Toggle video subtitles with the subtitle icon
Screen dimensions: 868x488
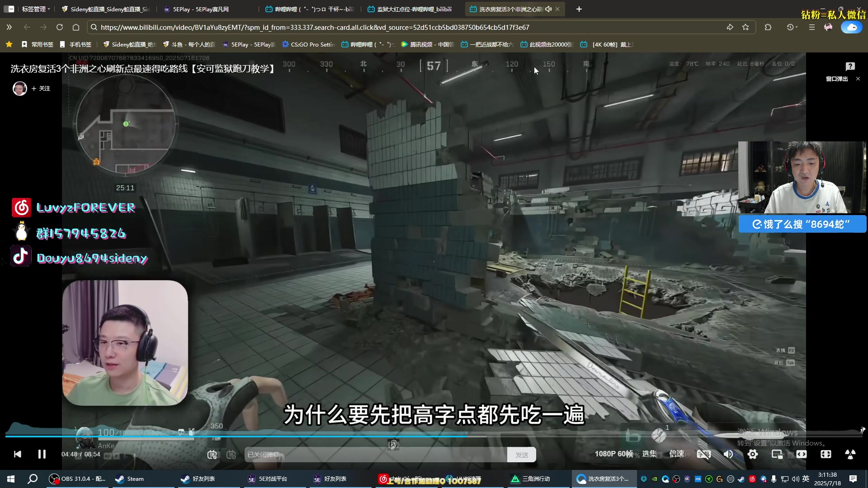704,454
